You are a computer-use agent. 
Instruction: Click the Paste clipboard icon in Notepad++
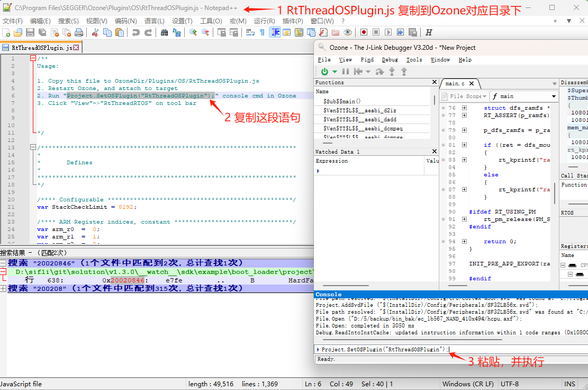pyautogui.click(x=120, y=33)
